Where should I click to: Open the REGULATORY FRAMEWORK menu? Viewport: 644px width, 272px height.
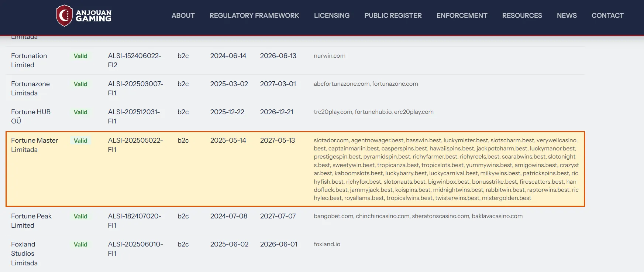pyautogui.click(x=254, y=16)
